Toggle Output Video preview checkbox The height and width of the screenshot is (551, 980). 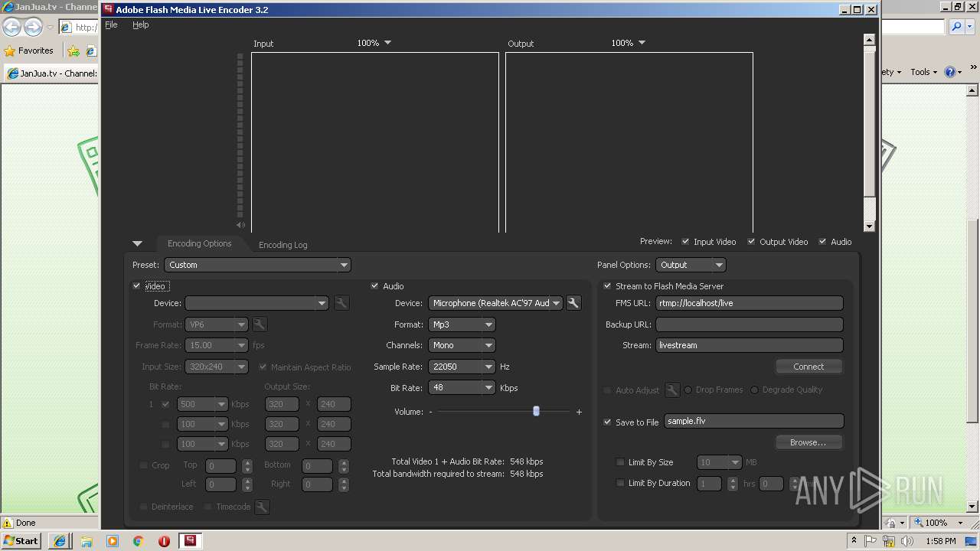pos(752,242)
